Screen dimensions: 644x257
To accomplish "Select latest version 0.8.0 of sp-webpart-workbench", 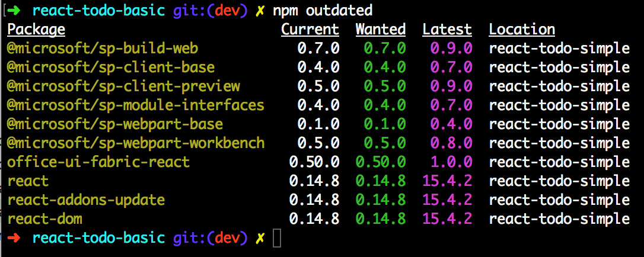I will [x=451, y=143].
